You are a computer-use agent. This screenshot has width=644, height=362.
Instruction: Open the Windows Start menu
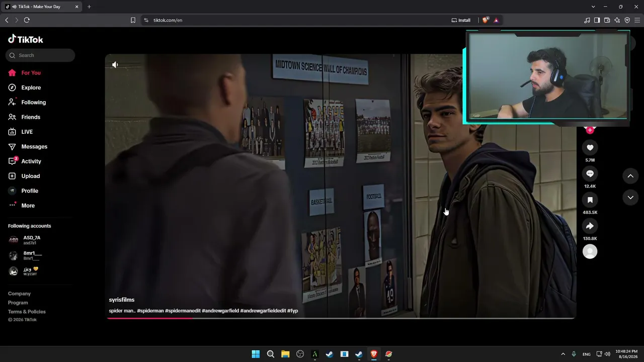(x=256, y=354)
